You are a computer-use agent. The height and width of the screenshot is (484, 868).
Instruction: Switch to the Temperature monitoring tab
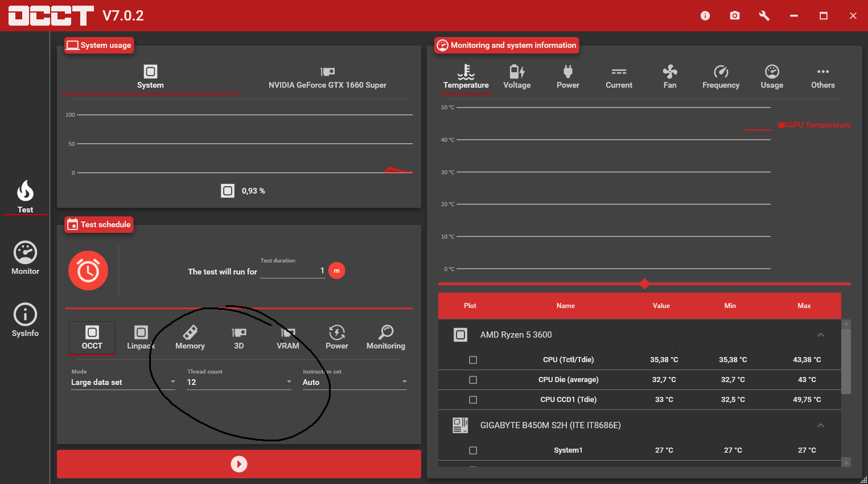466,77
